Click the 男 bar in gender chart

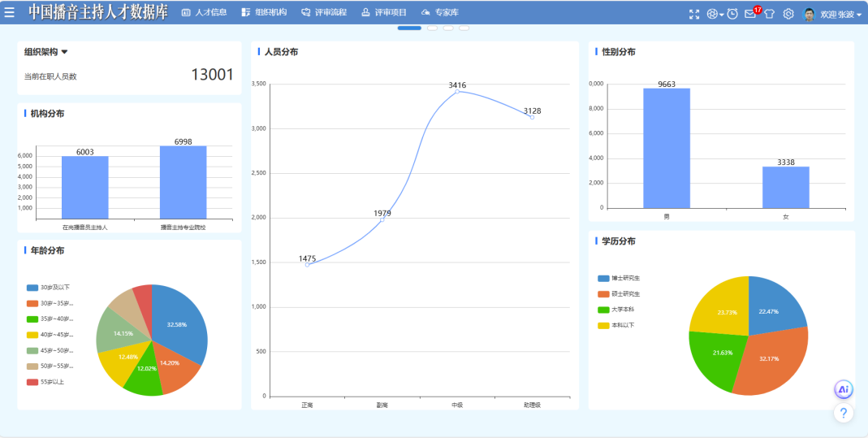coord(666,148)
